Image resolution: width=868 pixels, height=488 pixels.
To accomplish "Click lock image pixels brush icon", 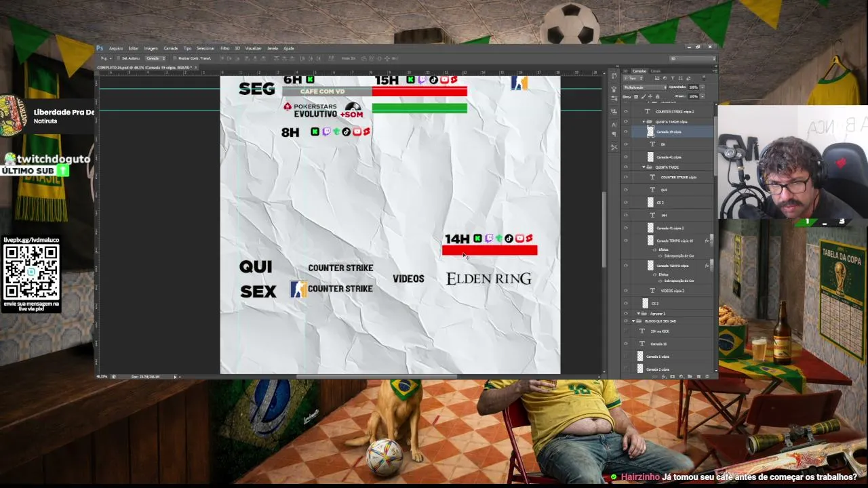I will pyautogui.click(x=644, y=96).
